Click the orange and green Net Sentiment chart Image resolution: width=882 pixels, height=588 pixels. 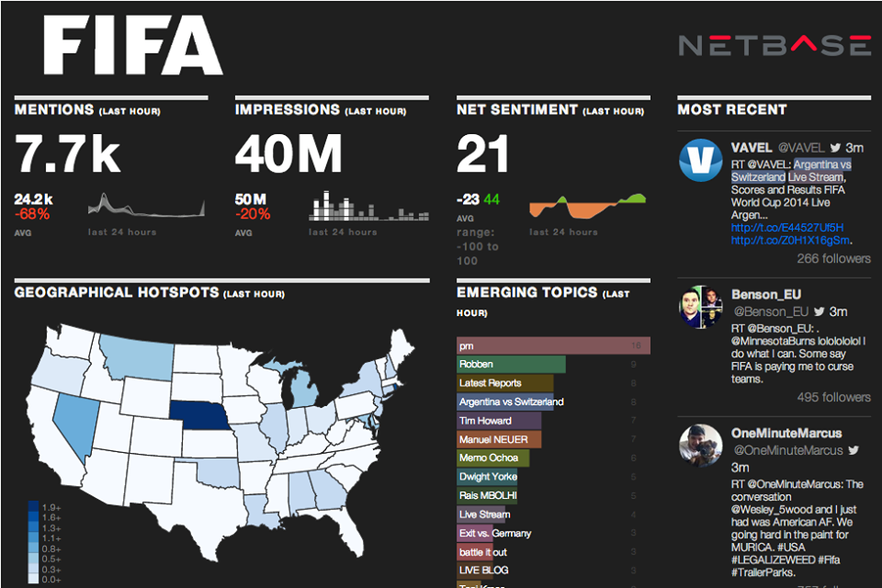click(588, 206)
